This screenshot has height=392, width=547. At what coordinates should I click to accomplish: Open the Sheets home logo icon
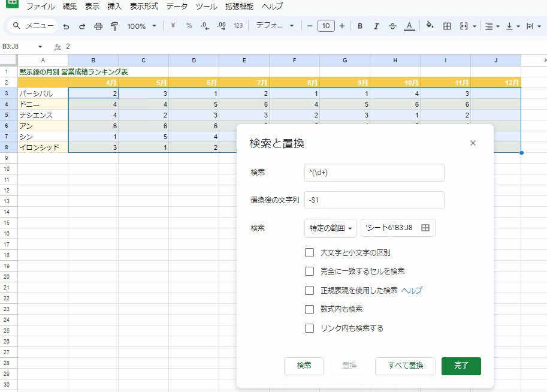12,4
